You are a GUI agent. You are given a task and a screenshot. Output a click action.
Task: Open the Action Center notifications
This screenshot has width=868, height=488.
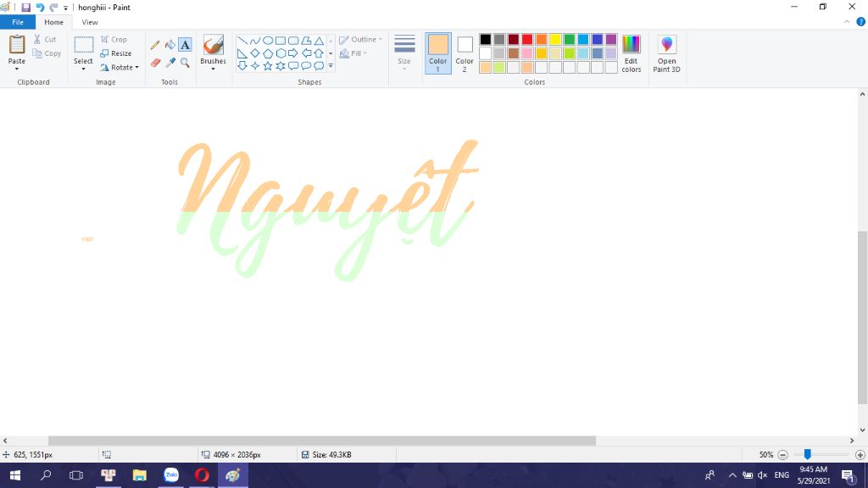848,474
